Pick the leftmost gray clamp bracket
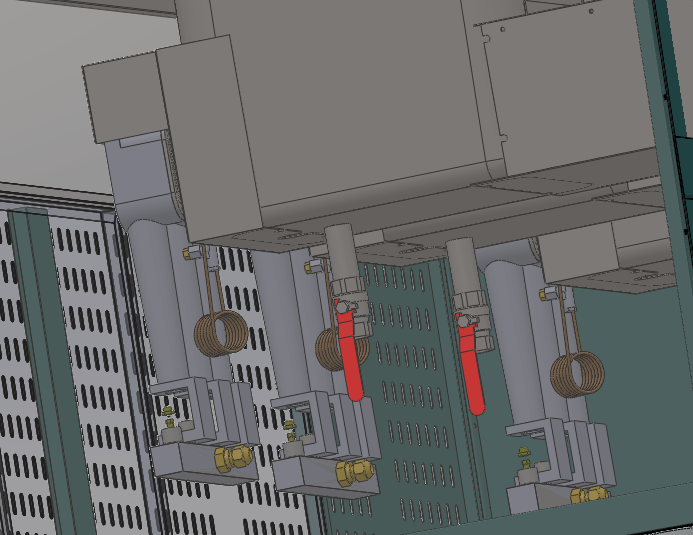The image size is (693, 535). point(203,411)
